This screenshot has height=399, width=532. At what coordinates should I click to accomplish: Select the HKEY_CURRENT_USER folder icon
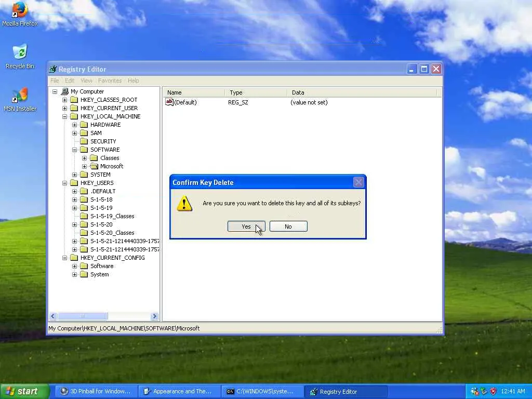(x=74, y=108)
